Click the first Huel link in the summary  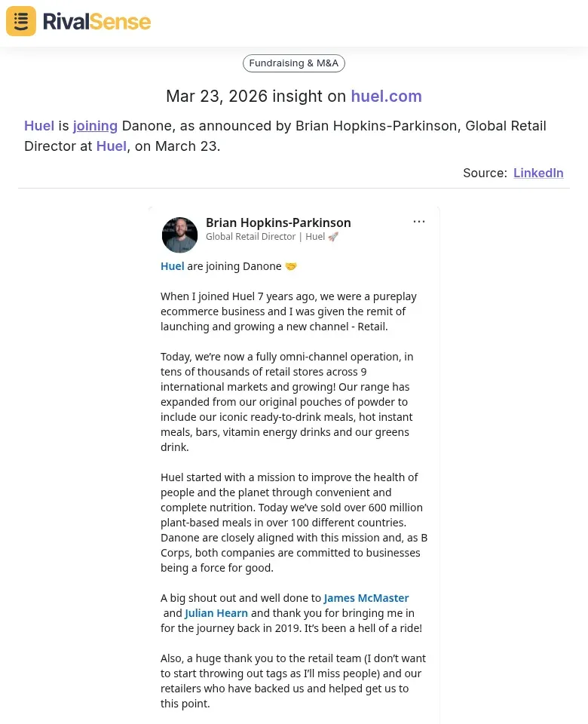coord(39,126)
